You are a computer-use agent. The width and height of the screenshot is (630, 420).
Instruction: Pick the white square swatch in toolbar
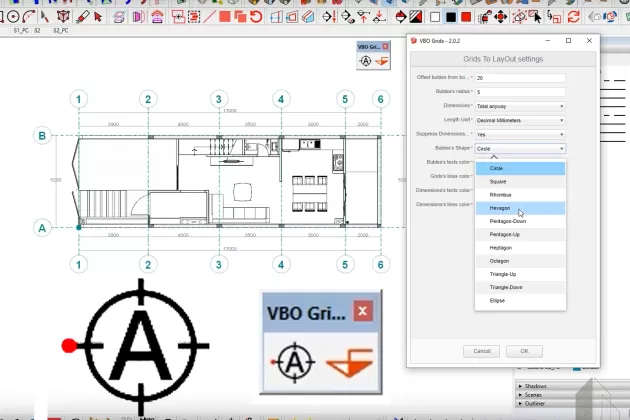tap(435, 17)
